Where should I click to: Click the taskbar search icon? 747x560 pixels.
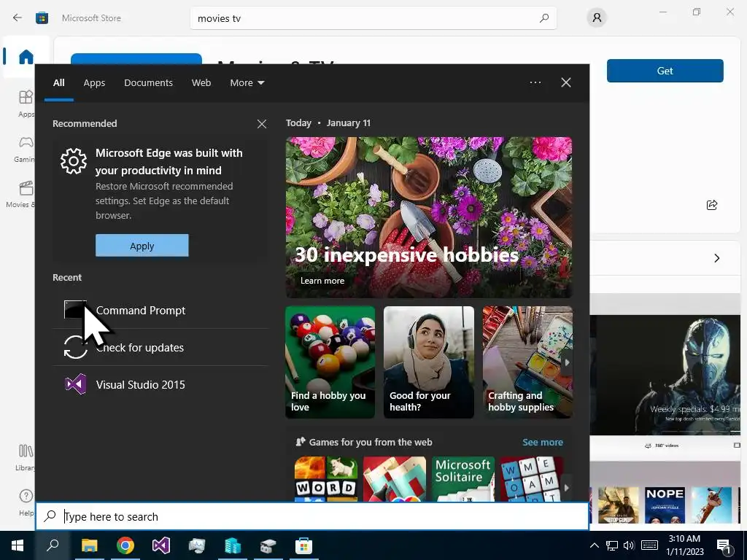[53, 545]
